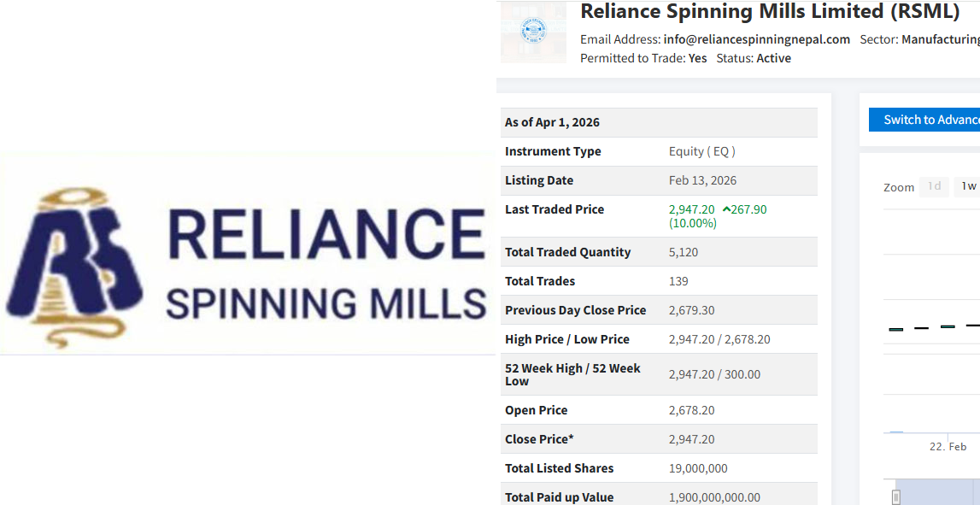Click the 52 Week High / 52 Week Low label
This screenshot has height=505, width=980.
pos(572,374)
